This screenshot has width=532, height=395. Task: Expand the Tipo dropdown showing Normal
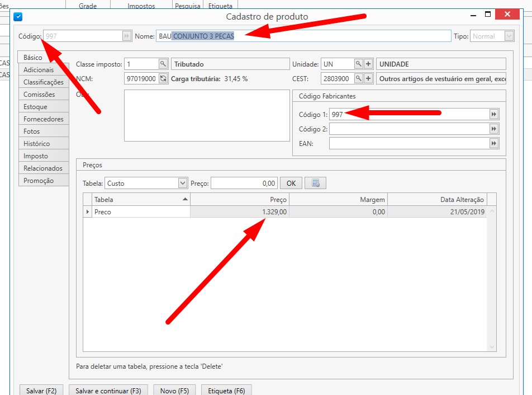pyautogui.click(x=509, y=36)
